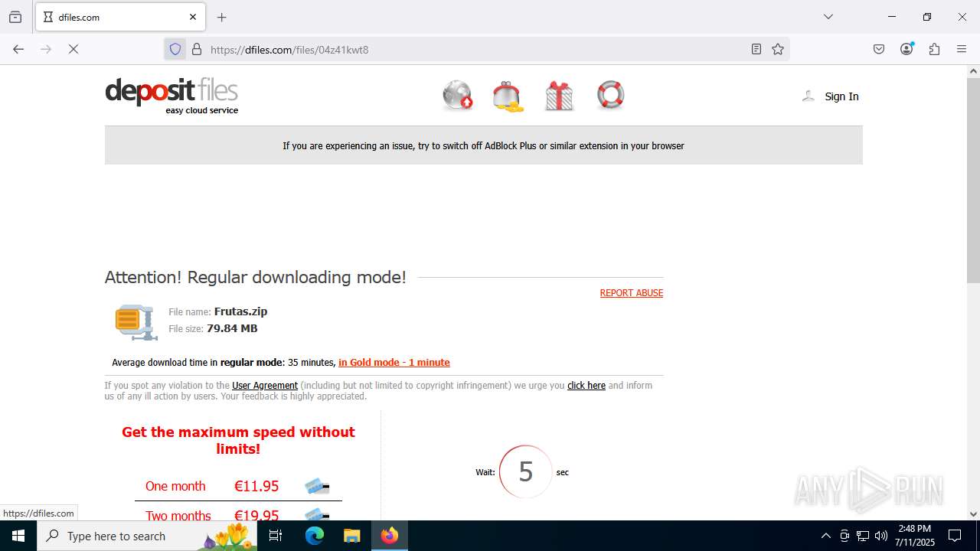Launch Microsoft Edge from the taskbar
980x551 pixels.
coord(315,536)
